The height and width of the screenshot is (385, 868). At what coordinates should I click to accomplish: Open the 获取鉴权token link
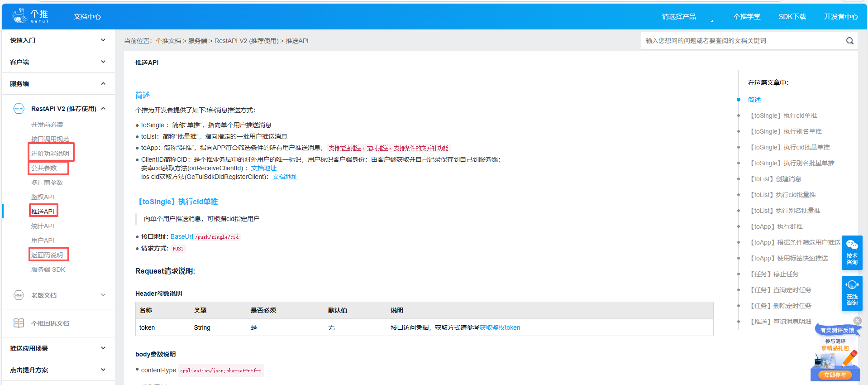(500, 327)
